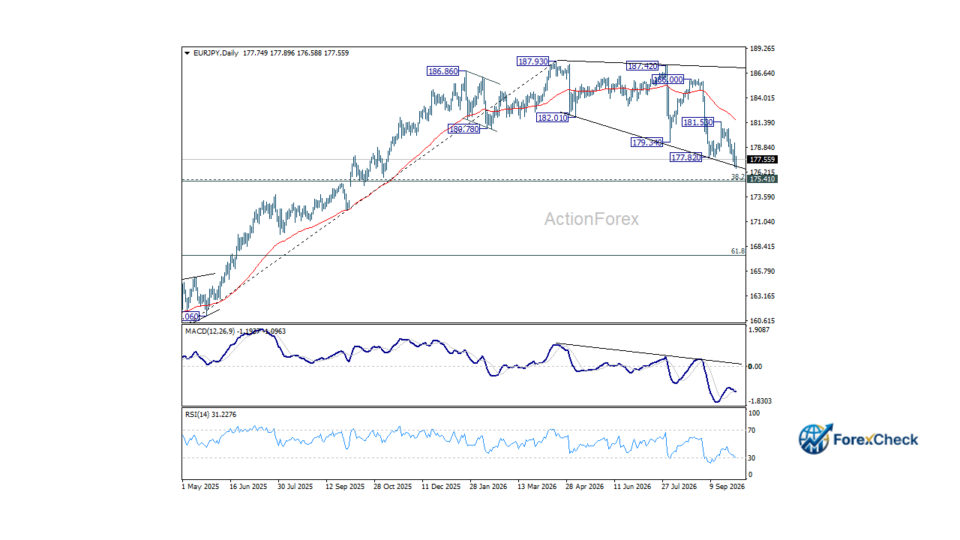This screenshot has height=540, width=960.
Task: Select the 182.010 price label
Action: [552, 118]
